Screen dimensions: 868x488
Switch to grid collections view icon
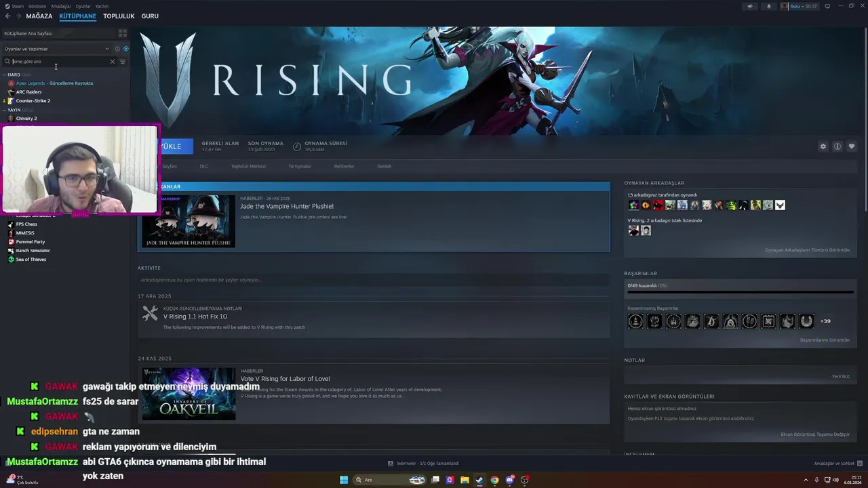pos(123,33)
